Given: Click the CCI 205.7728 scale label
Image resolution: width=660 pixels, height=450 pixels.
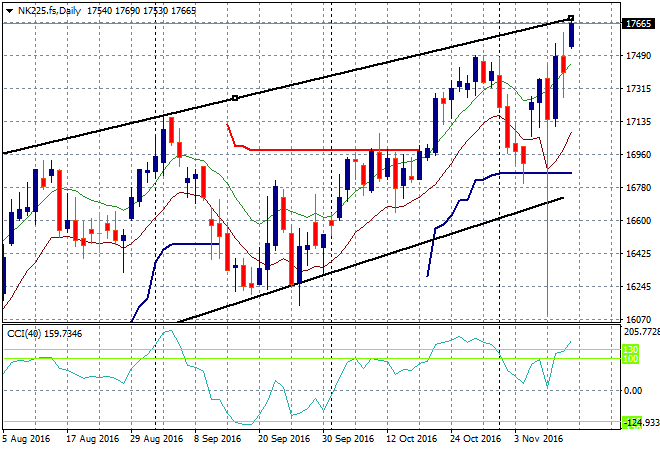Looking at the screenshot, I should click(x=641, y=332).
